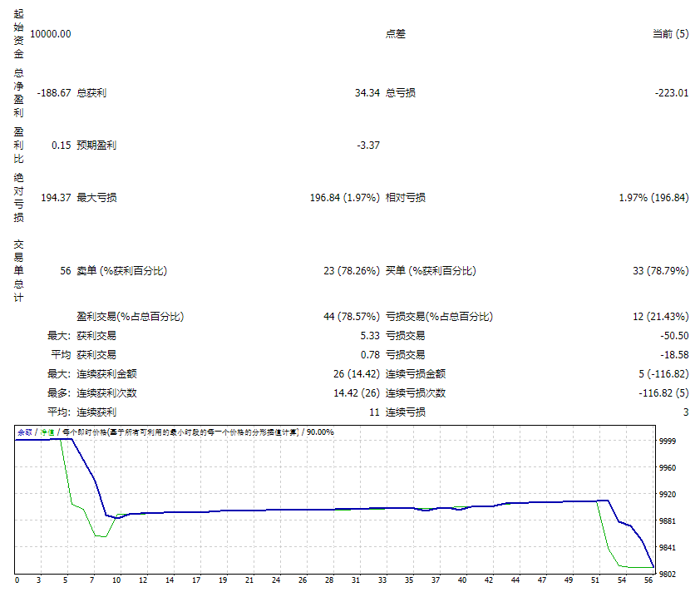This screenshot has height=592, width=700.
Task: Click the green 净值 legend label
Action: click(48, 432)
